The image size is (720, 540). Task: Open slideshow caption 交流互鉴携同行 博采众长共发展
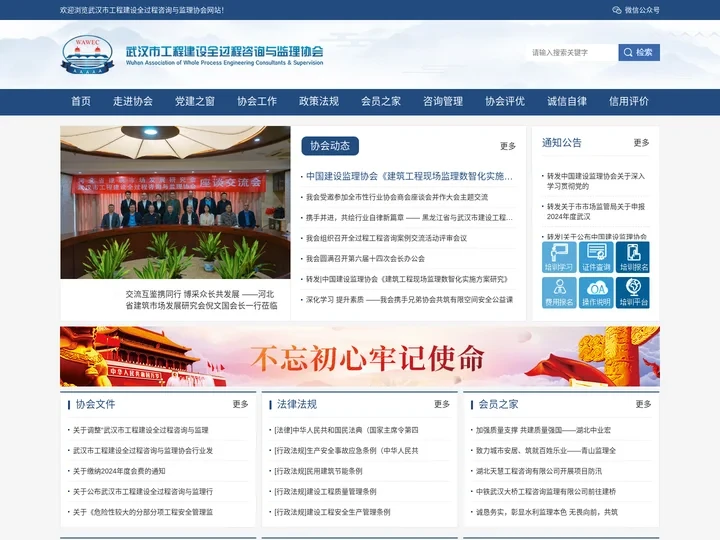click(x=202, y=300)
